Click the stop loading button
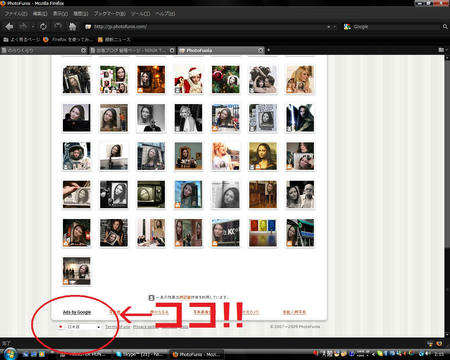450x360 pixels. [58, 26]
